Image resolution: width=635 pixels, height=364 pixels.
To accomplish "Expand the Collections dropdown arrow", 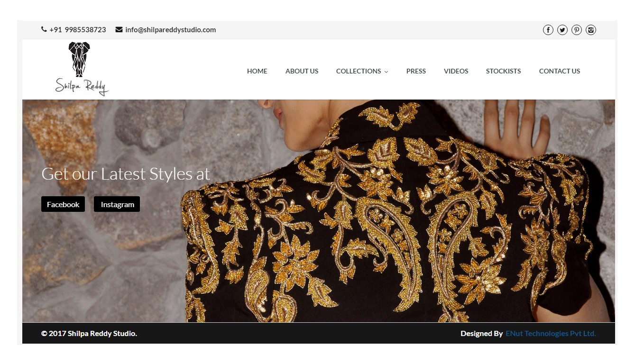I will point(386,72).
